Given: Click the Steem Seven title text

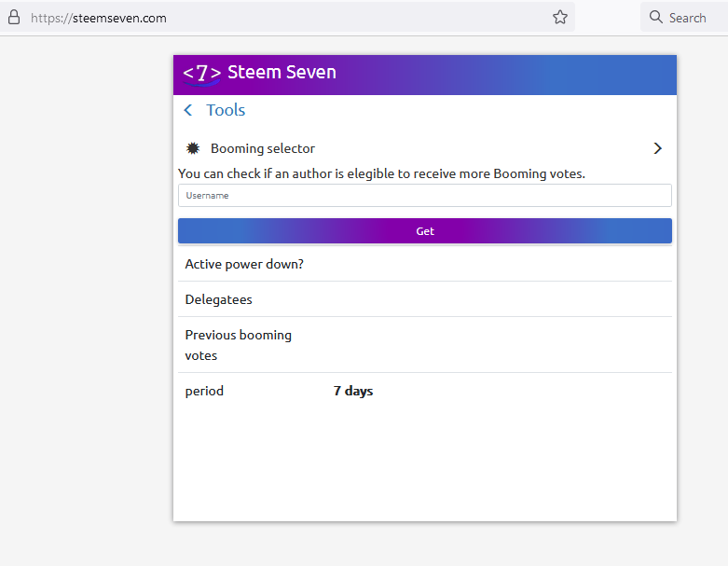Looking at the screenshot, I should tap(282, 72).
